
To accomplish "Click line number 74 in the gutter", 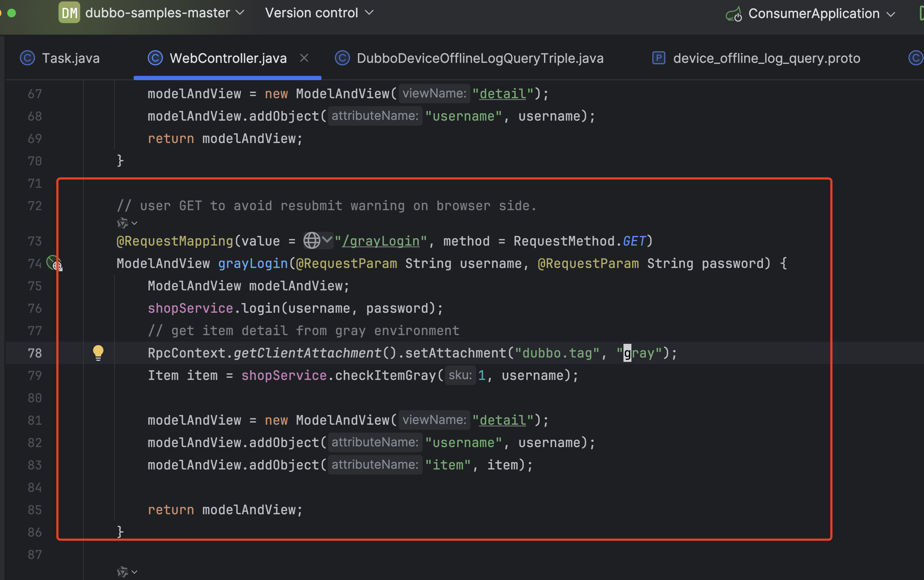I will click(x=35, y=264).
